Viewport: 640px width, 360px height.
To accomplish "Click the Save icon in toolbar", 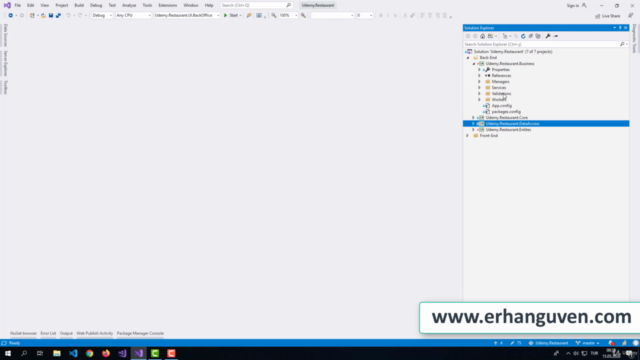I will (x=51, y=16).
